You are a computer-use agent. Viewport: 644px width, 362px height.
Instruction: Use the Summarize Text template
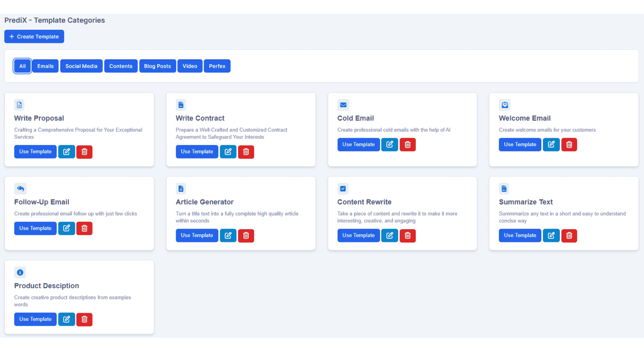click(520, 236)
